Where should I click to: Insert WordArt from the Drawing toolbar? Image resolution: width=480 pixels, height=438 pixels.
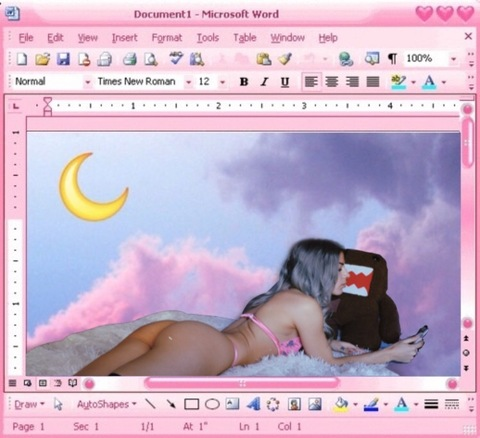coord(253,404)
